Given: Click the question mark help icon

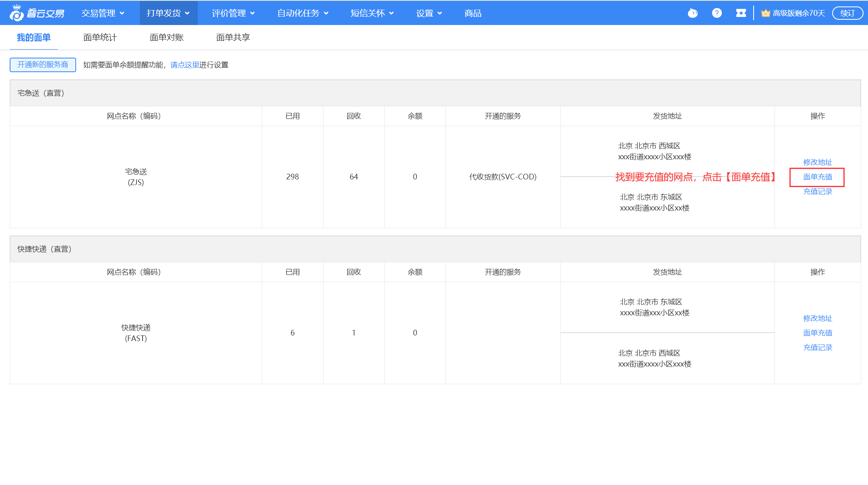Looking at the screenshot, I should click(717, 13).
